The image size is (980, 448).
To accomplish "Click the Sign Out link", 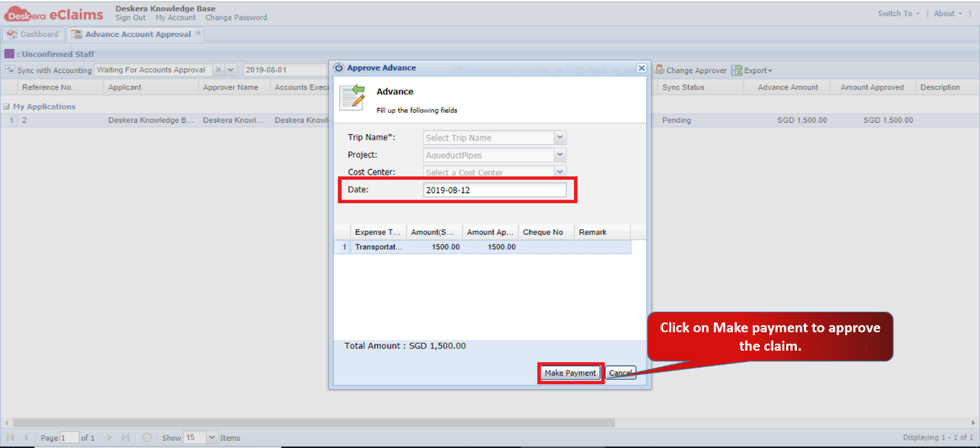I will [131, 18].
